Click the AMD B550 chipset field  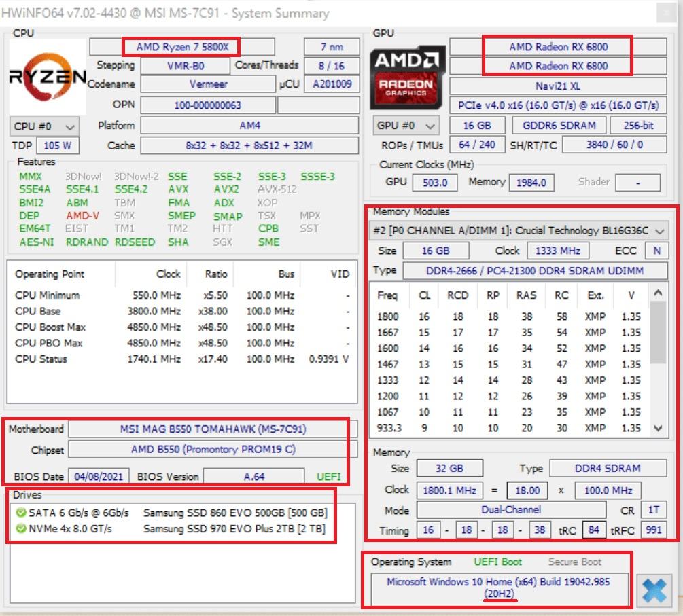tap(213, 449)
